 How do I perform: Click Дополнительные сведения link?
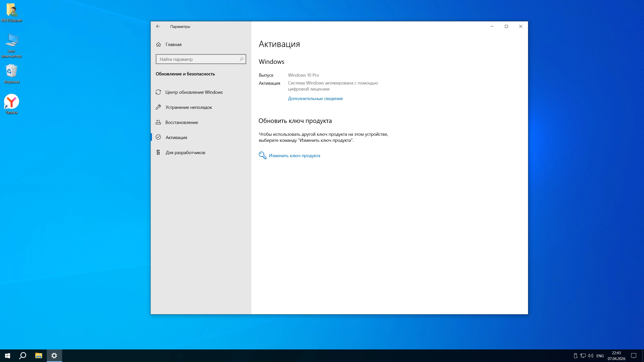[x=315, y=99]
